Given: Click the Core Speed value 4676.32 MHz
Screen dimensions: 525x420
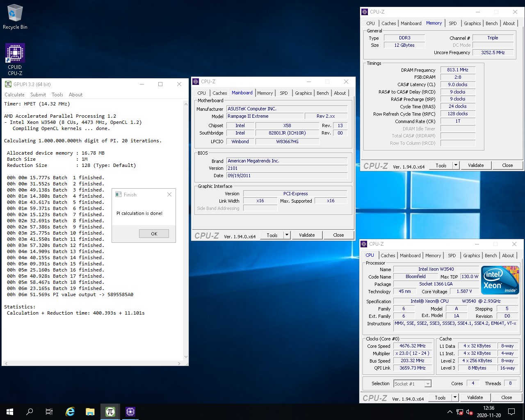Looking at the screenshot, I should click(x=413, y=346).
